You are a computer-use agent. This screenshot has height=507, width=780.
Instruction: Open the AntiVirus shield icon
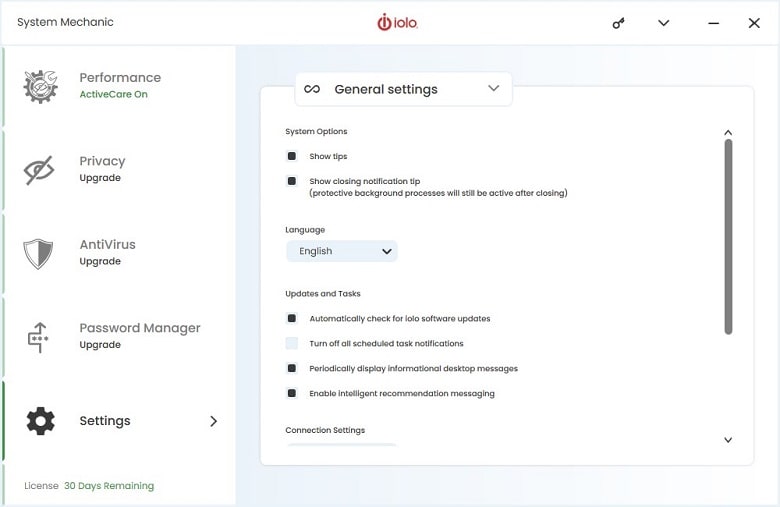point(38,254)
